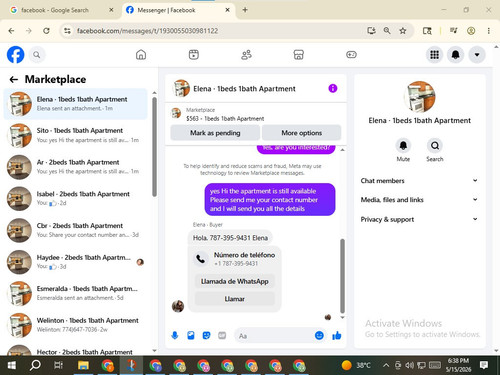Open a new browser tab

point(245,10)
